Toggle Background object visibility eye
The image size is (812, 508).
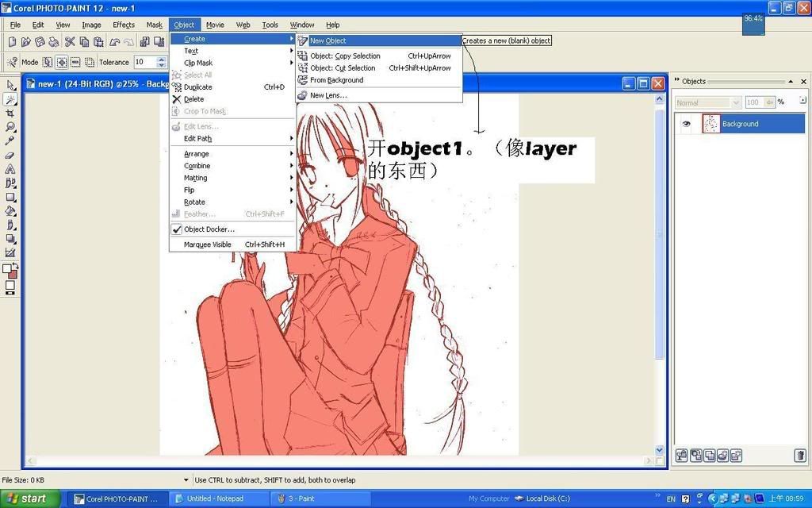tap(687, 124)
